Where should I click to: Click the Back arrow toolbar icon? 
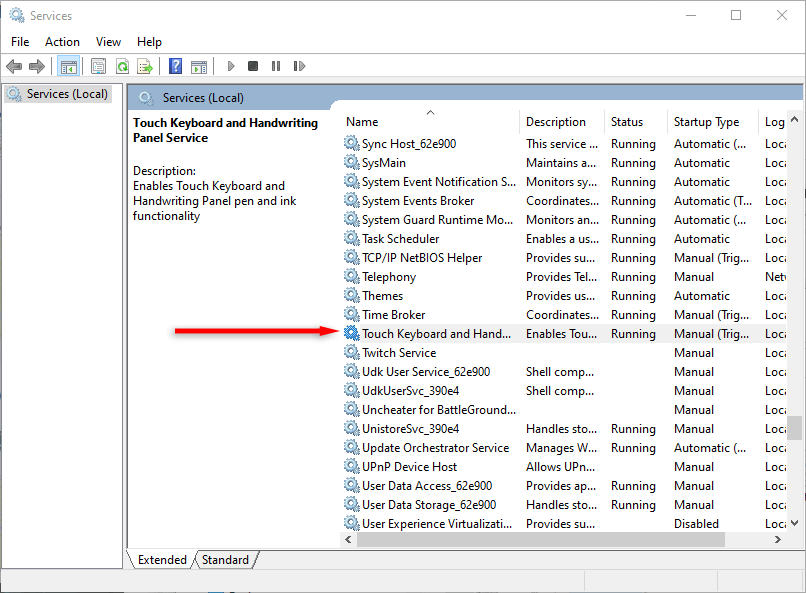tap(14, 66)
